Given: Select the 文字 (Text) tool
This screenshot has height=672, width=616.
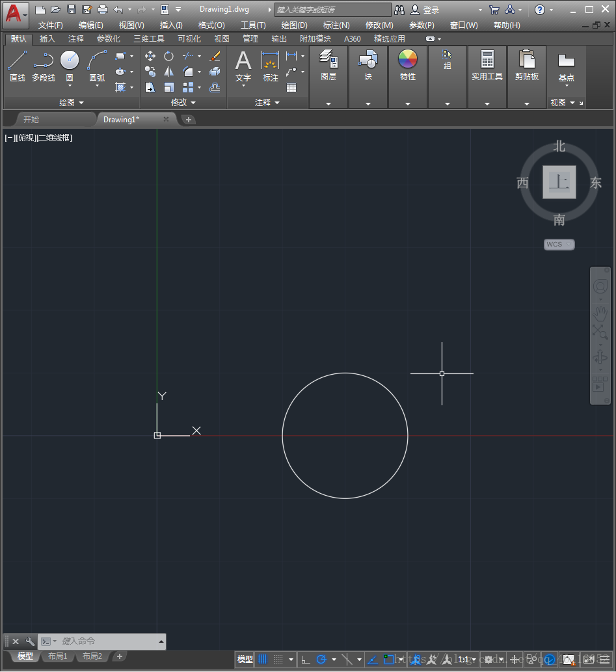Looking at the screenshot, I should tap(243, 66).
